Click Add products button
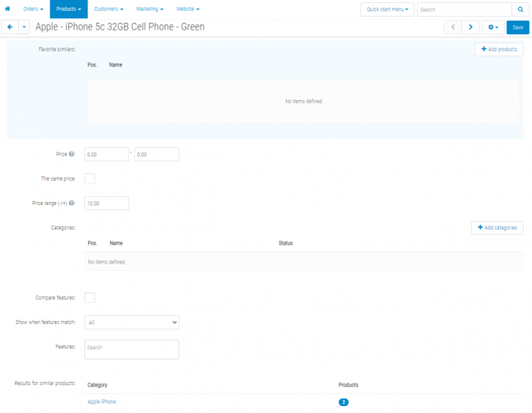The image size is (532, 413). (x=499, y=49)
